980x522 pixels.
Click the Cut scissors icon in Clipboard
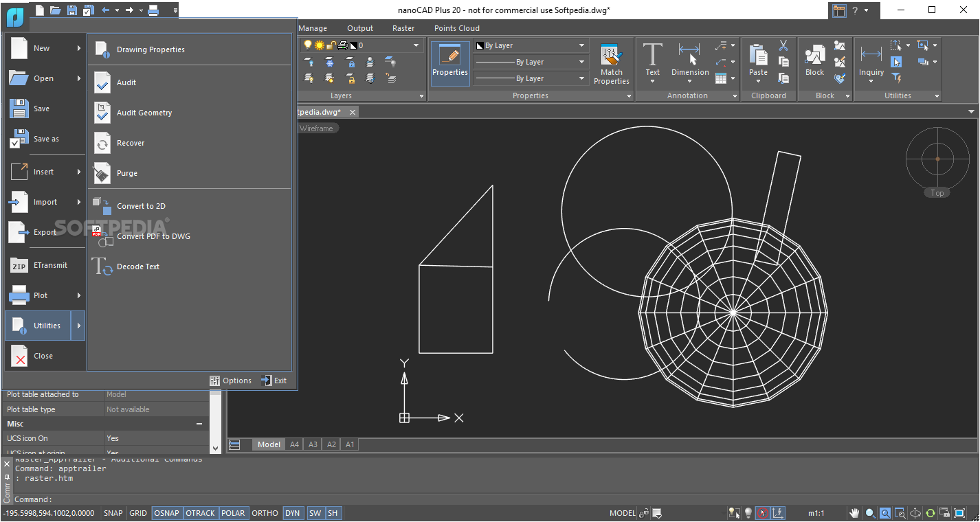[x=783, y=46]
